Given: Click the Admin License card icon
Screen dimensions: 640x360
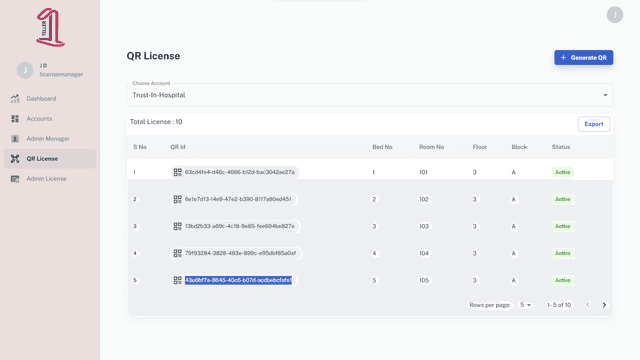Looking at the screenshot, I should coord(15,178).
